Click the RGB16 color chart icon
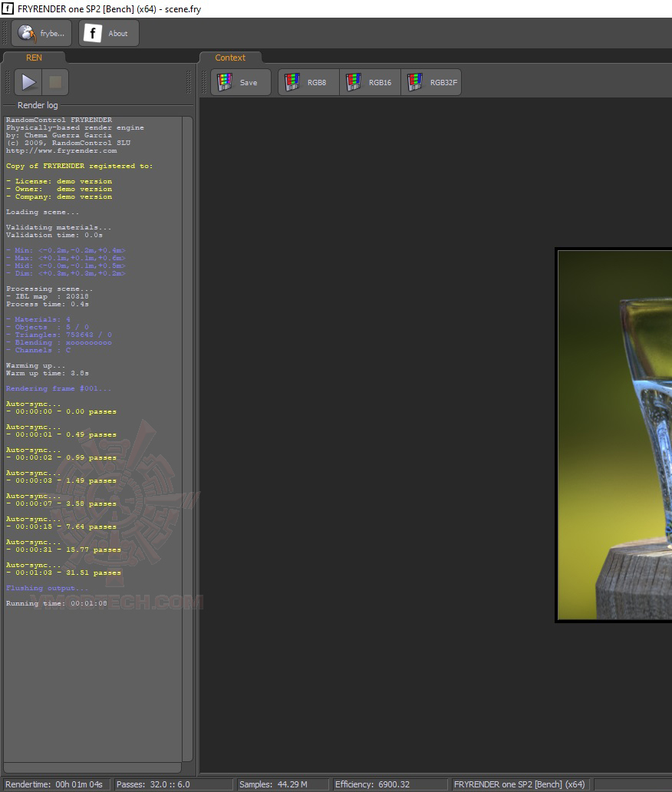 (x=354, y=82)
